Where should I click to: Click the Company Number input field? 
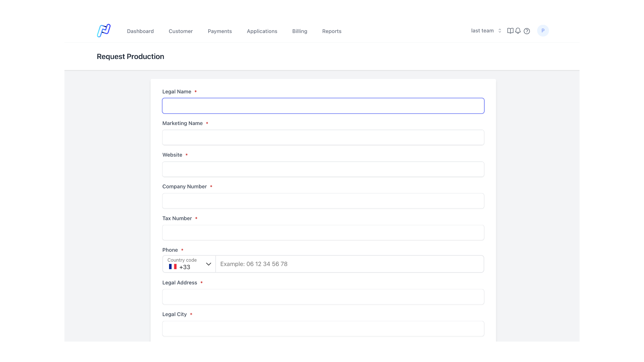click(x=323, y=201)
